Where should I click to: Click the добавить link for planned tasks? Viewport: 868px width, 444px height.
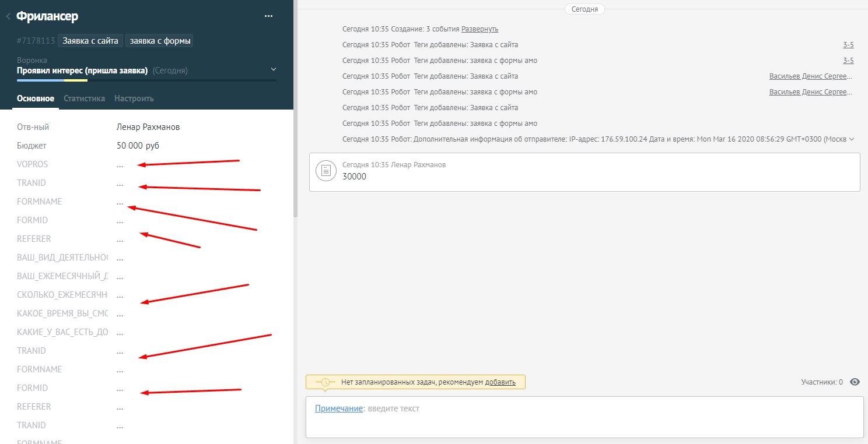pos(500,382)
